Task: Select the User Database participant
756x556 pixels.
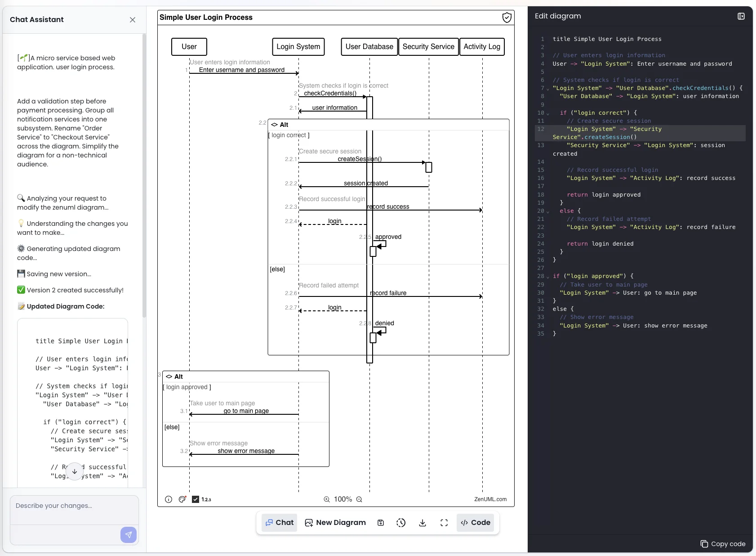Action: (x=369, y=47)
